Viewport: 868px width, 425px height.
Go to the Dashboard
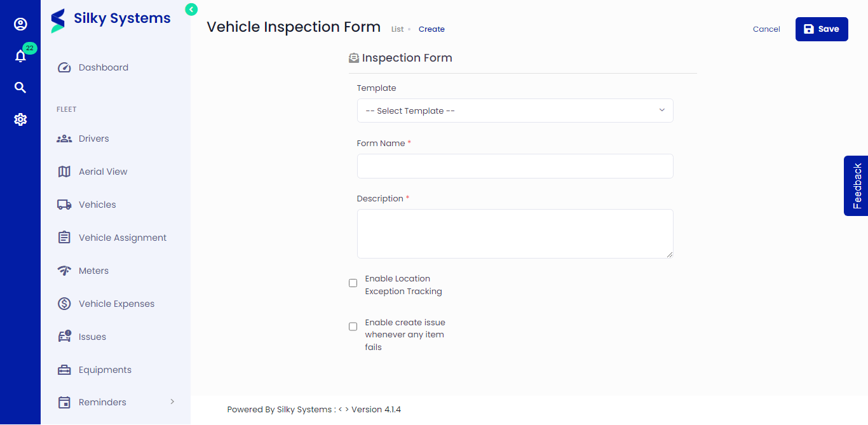[x=104, y=67]
